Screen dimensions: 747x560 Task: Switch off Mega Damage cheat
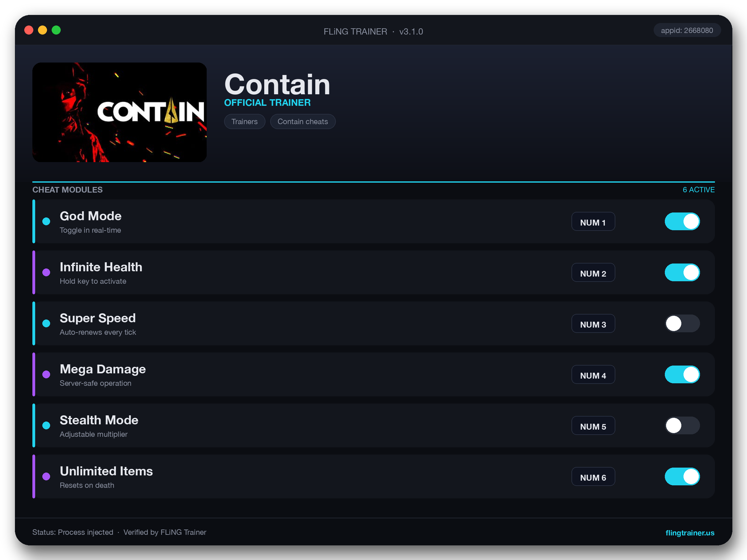(682, 374)
